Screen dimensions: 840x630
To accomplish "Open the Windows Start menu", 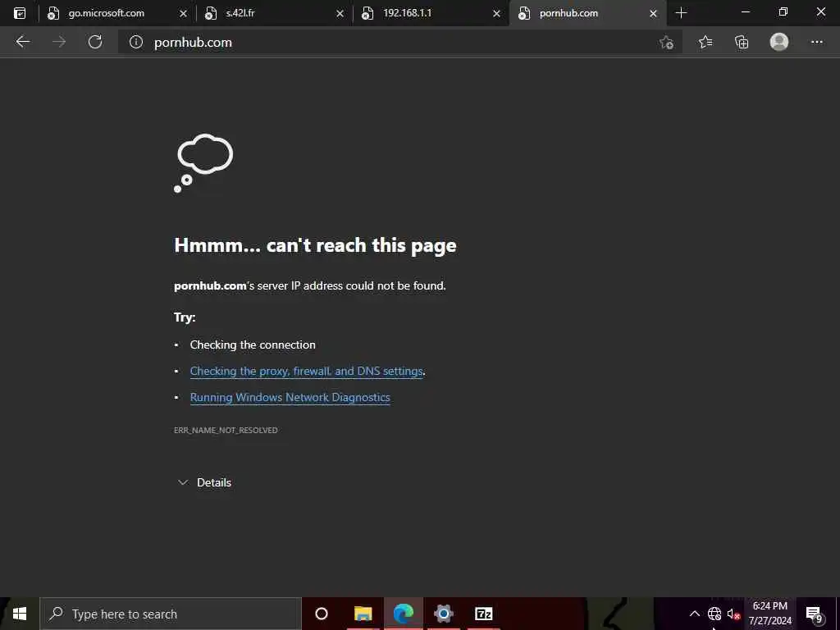I will click(20, 614).
